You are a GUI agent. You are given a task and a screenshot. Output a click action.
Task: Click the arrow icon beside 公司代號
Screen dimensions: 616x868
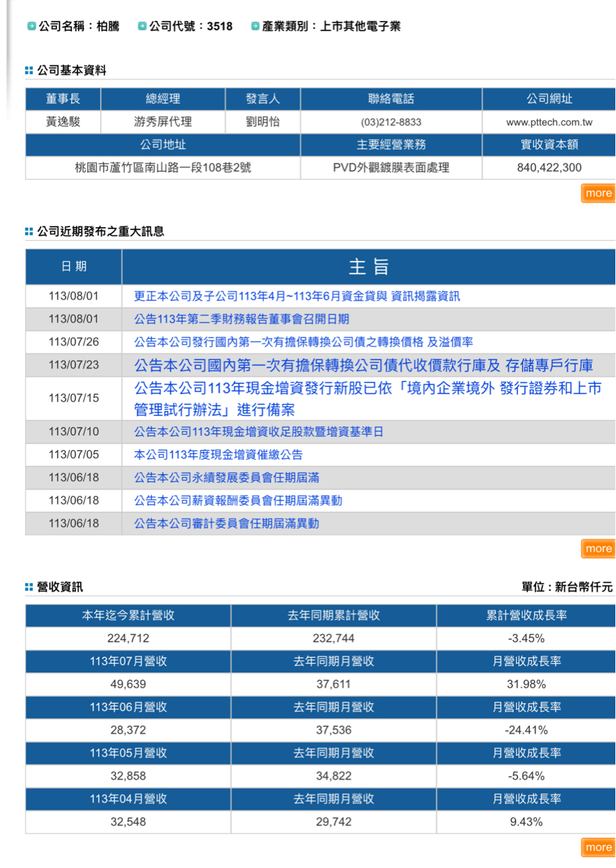point(142,26)
